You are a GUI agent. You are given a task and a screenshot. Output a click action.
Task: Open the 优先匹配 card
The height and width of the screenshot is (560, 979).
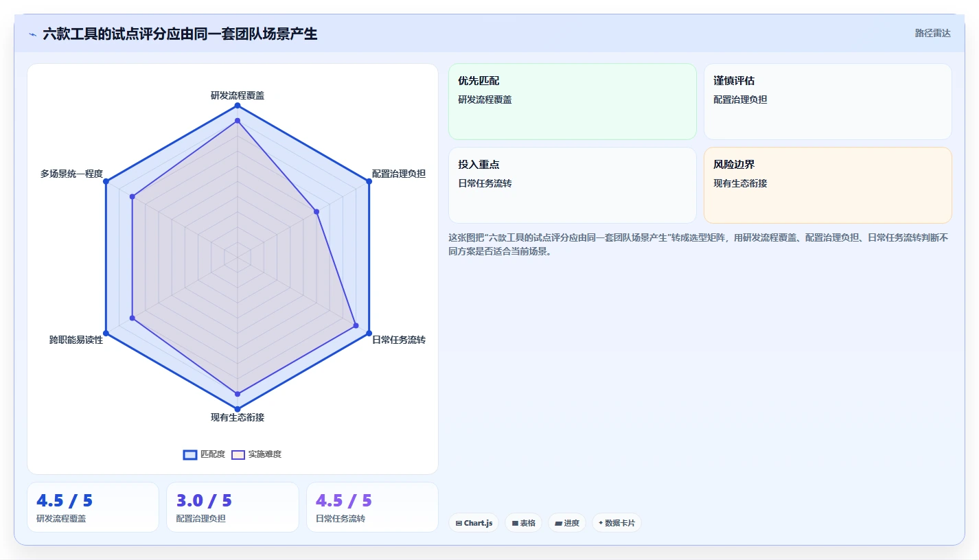(573, 102)
